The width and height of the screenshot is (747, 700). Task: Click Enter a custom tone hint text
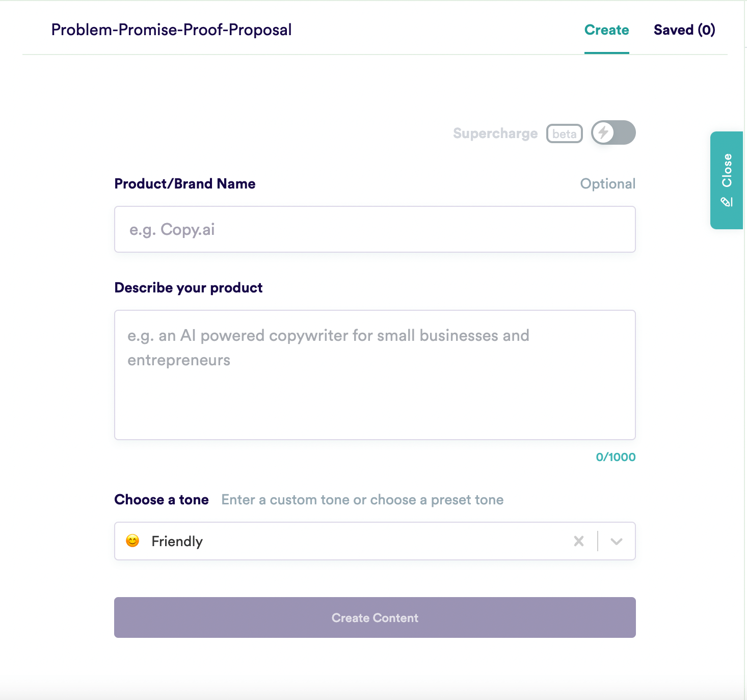pos(362,499)
